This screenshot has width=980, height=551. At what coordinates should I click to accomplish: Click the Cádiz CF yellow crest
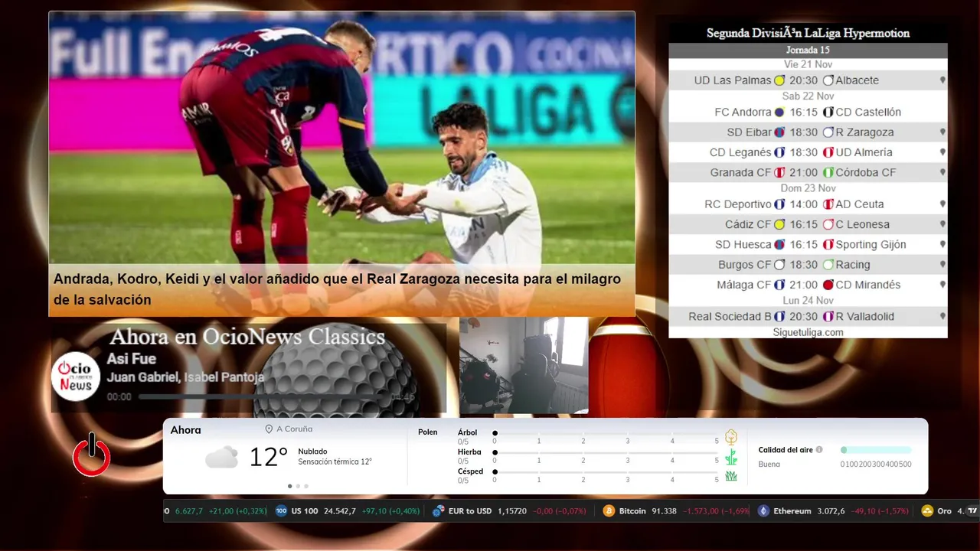[x=779, y=225]
